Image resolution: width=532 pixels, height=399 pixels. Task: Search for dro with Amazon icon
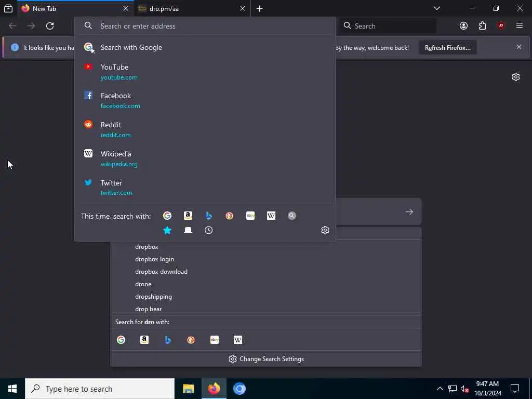tap(144, 340)
